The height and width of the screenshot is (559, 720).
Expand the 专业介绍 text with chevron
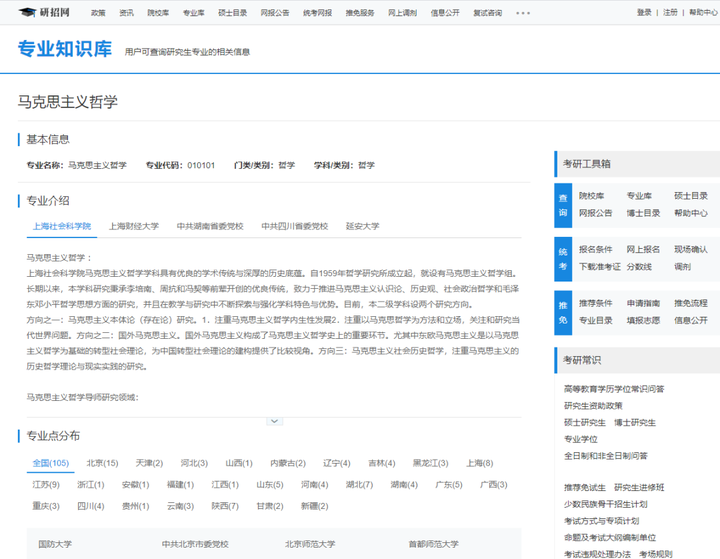(x=275, y=421)
